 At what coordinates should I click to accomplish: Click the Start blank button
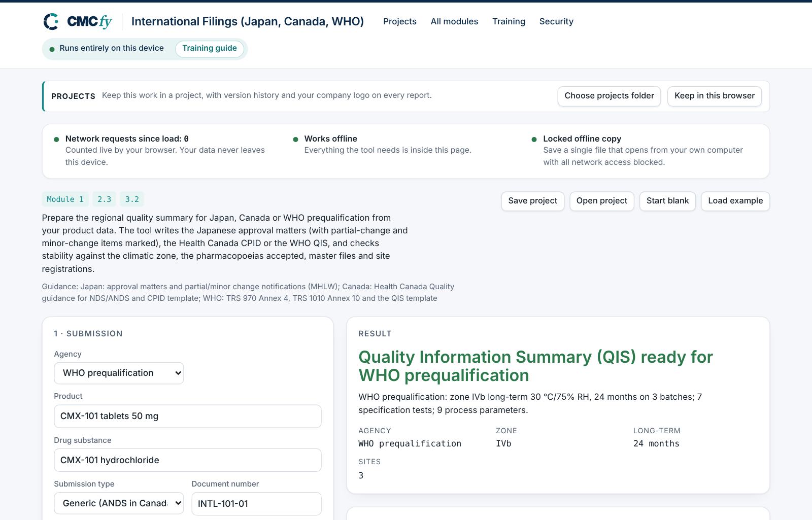pos(667,201)
